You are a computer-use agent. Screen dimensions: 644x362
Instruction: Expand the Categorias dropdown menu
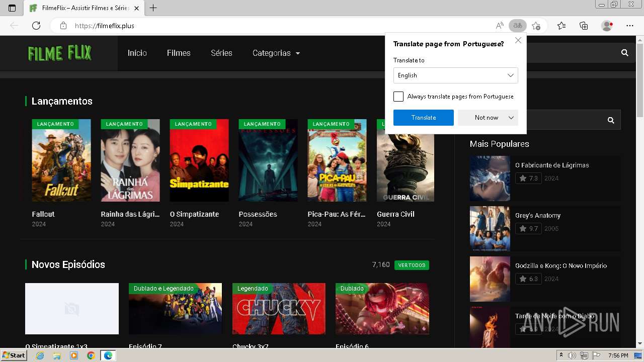coord(276,53)
